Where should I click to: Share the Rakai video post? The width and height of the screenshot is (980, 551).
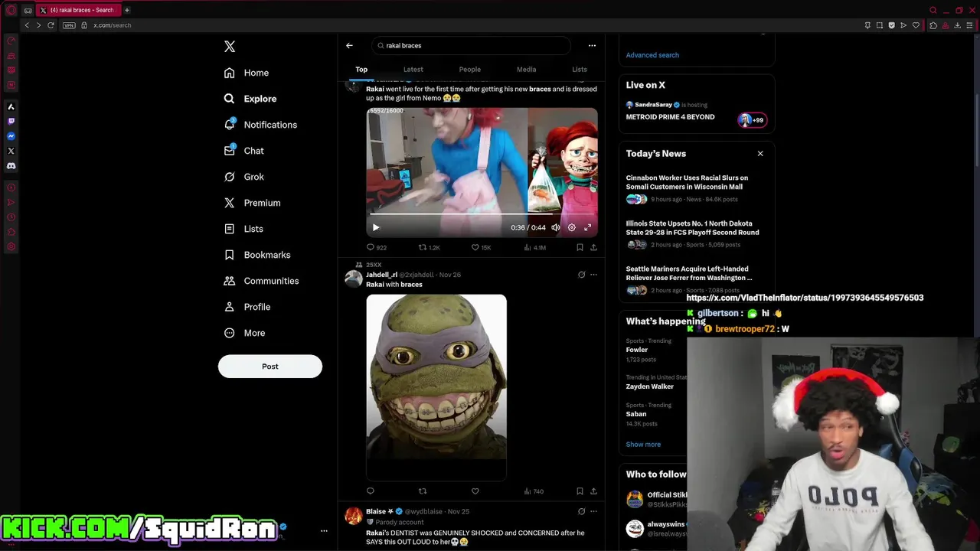(x=593, y=247)
